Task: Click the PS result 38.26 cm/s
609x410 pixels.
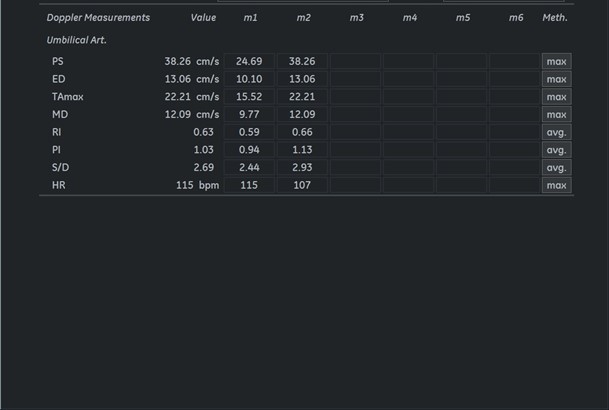Action: 192,61
